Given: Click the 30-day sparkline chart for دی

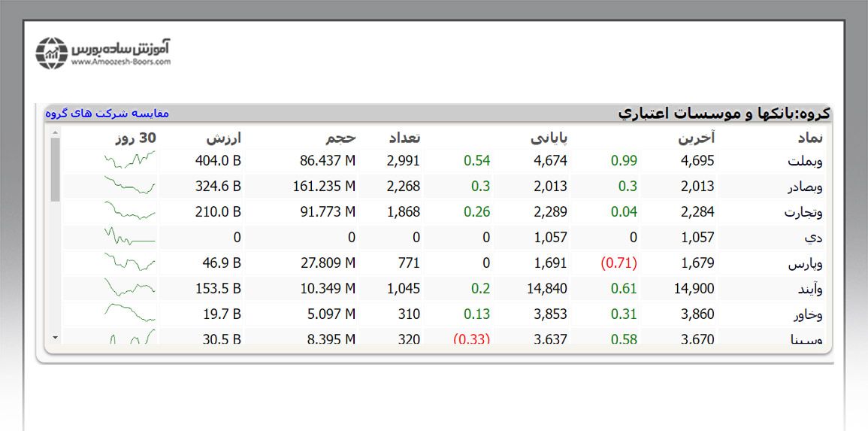Looking at the screenshot, I should tap(130, 238).
